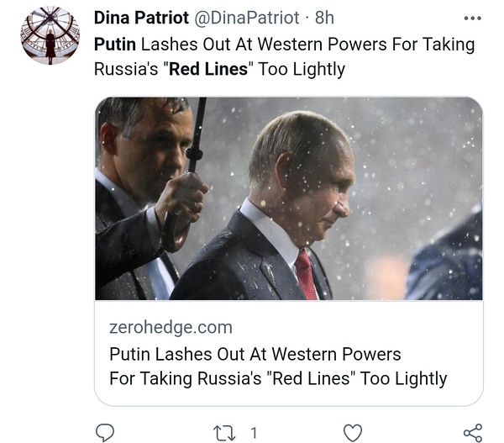Like the tweet with the heart icon
The width and height of the screenshot is (504, 443).
point(353,432)
